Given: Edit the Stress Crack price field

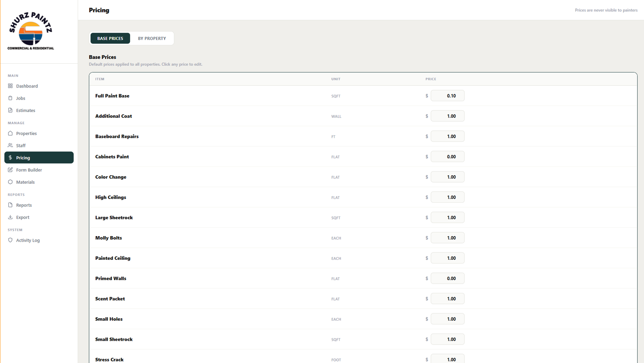Looking at the screenshot, I should (448, 359).
